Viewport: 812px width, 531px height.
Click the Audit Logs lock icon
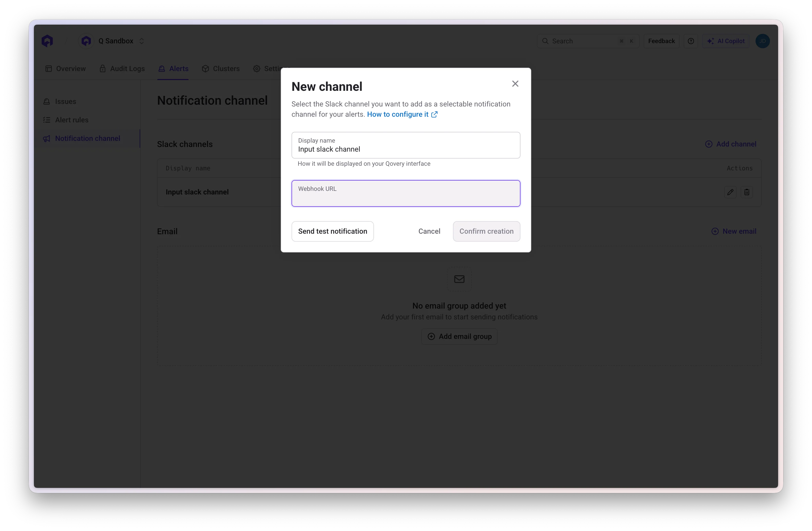(102, 68)
